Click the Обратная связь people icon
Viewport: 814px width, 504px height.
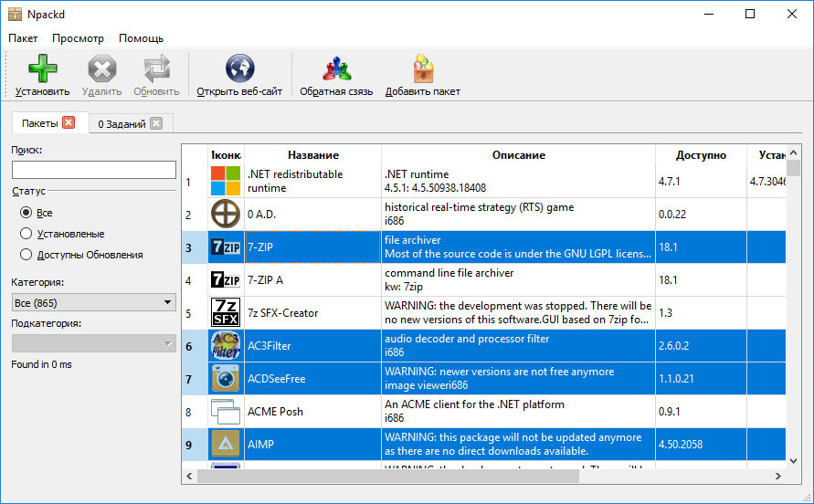336,68
